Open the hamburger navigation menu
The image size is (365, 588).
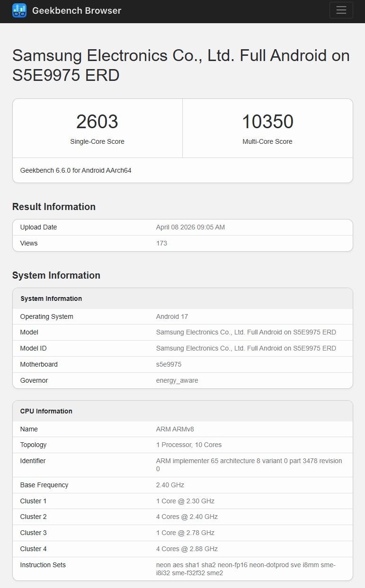pyautogui.click(x=341, y=10)
